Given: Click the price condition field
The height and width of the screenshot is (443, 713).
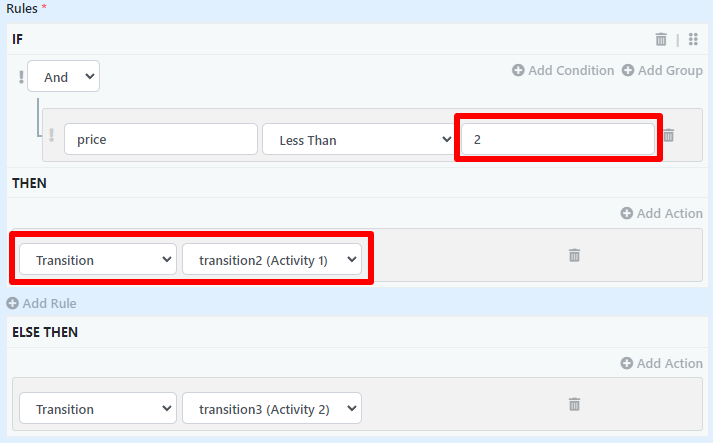Looking at the screenshot, I should click(160, 140).
